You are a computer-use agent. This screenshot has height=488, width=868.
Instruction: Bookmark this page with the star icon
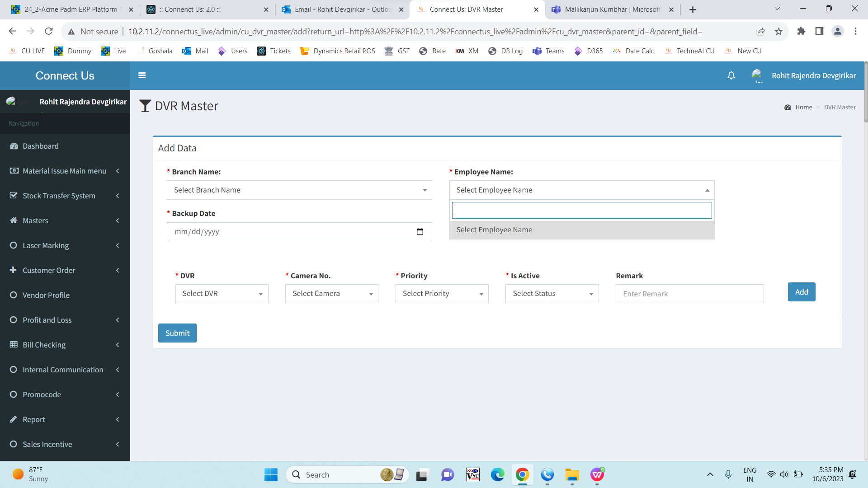pos(778,31)
